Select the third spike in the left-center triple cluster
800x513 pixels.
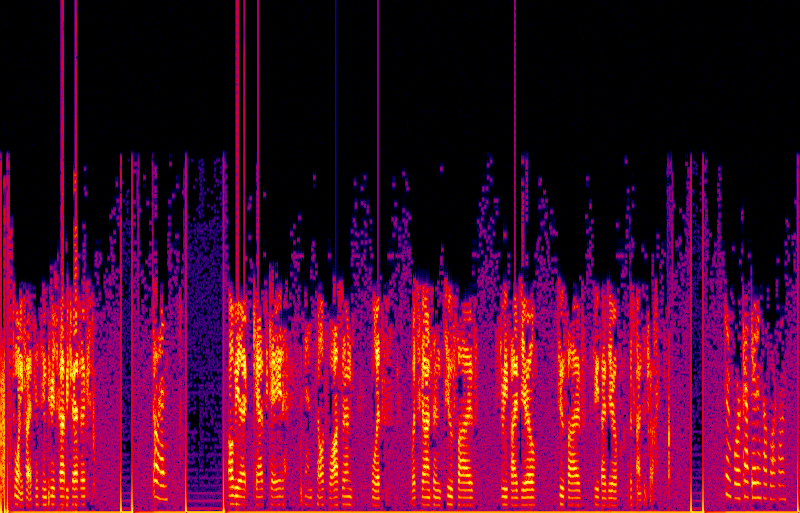258,100
